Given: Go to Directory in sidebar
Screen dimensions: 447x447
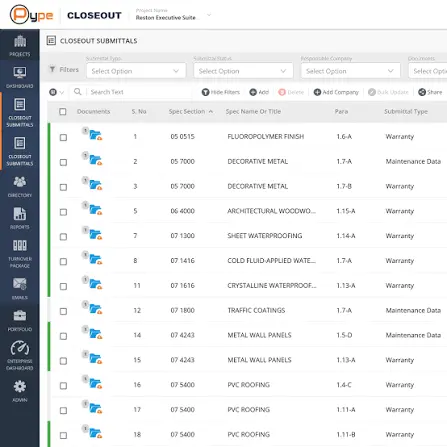Looking at the screenshot, I should 20,187.
